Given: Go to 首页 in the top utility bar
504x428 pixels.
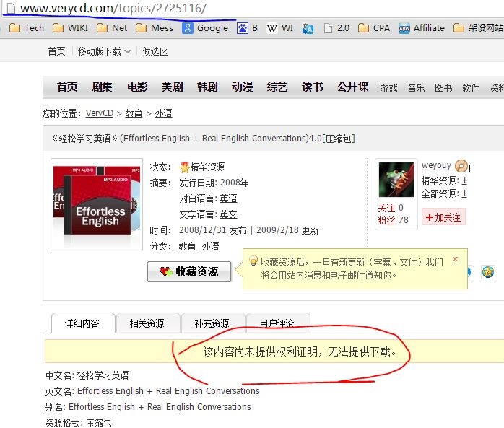Looking at the screenshot, I should (56, 51).
